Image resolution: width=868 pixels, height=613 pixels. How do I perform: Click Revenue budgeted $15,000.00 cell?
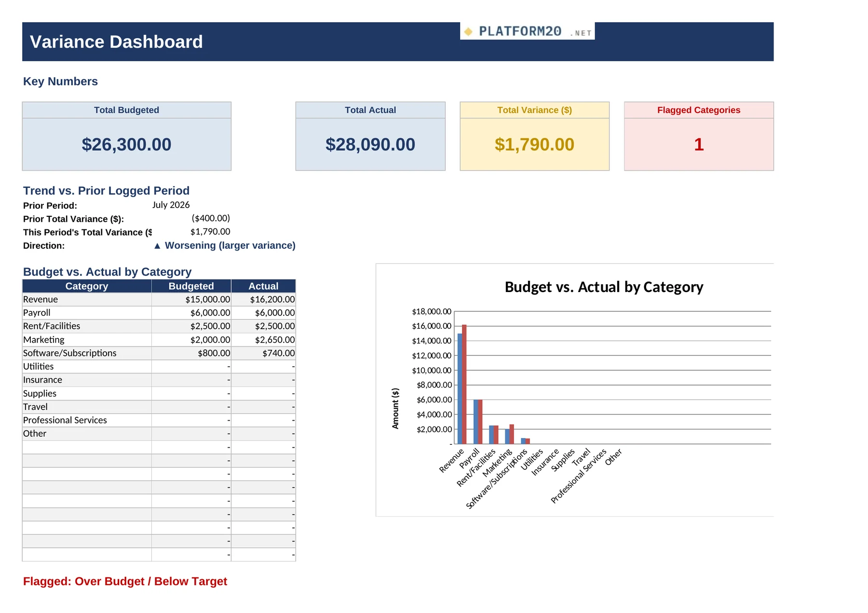click(x=191, y=299)
